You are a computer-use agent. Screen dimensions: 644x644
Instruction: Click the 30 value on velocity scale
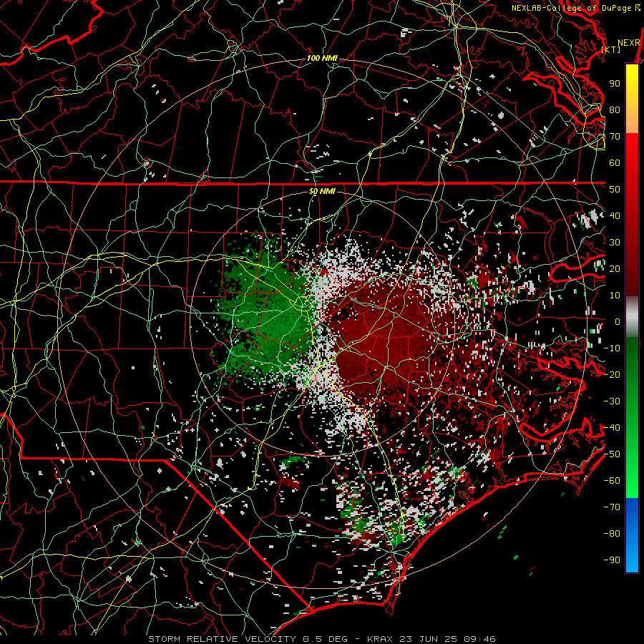pos(615,243)
